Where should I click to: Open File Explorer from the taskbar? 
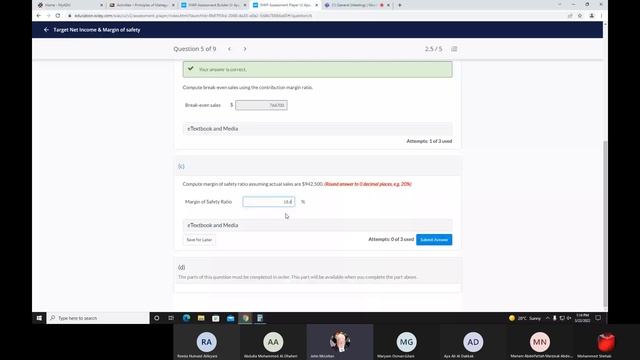coord(201,318)
